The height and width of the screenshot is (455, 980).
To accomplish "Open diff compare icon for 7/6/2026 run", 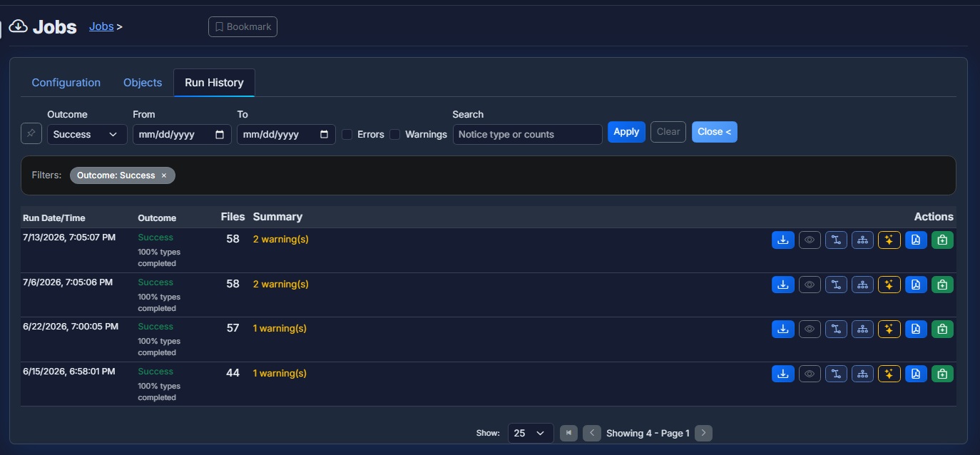I will pyautogui.click(x=836, y=285).
